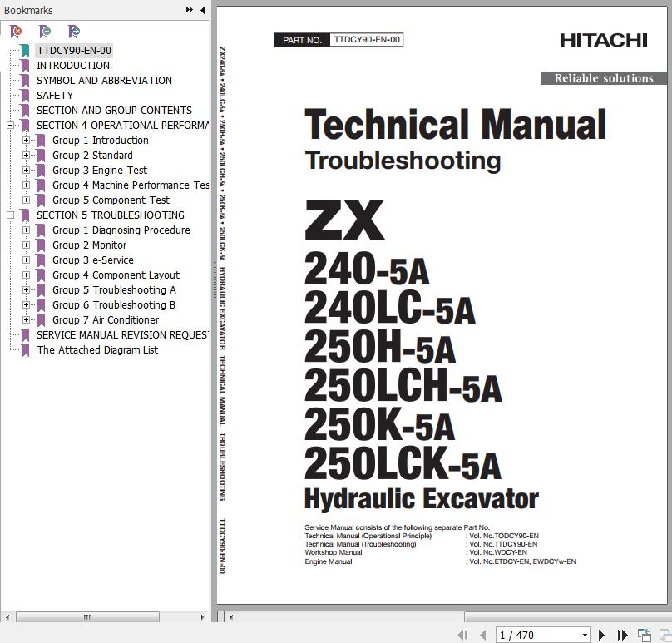Select the TTDCY90-EN-00 bookmark
The width and height of the screenshot is (672, 643).
point(74,51)
